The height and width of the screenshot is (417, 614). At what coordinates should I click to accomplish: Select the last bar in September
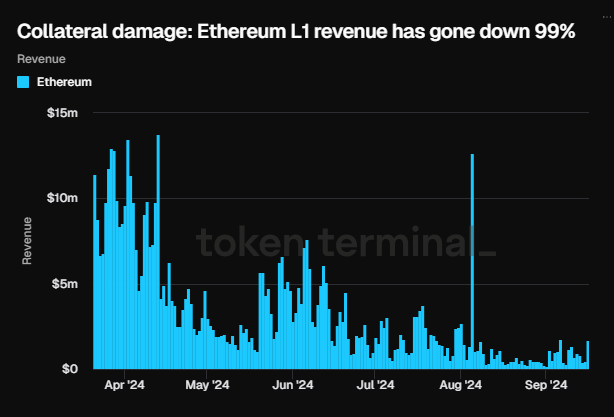point(587,355)
